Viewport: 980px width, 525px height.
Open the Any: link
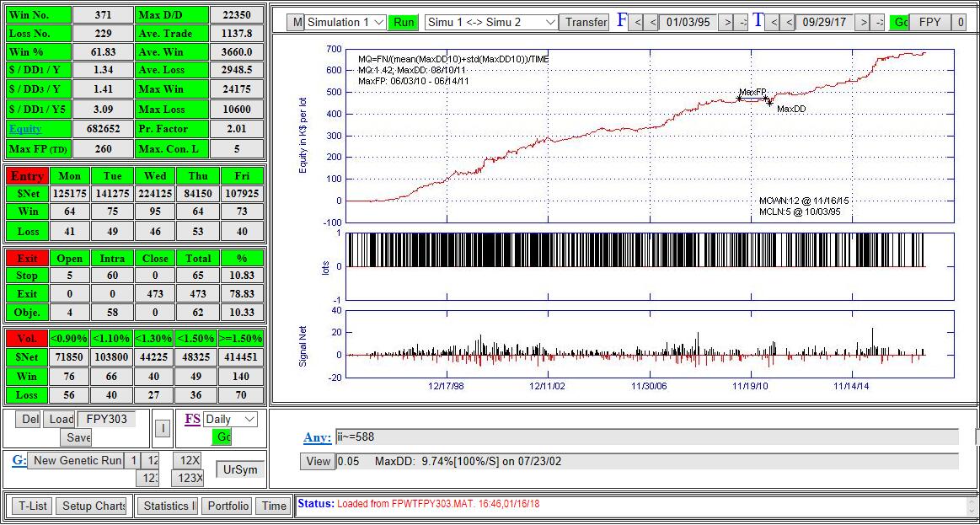coord(318,437)
